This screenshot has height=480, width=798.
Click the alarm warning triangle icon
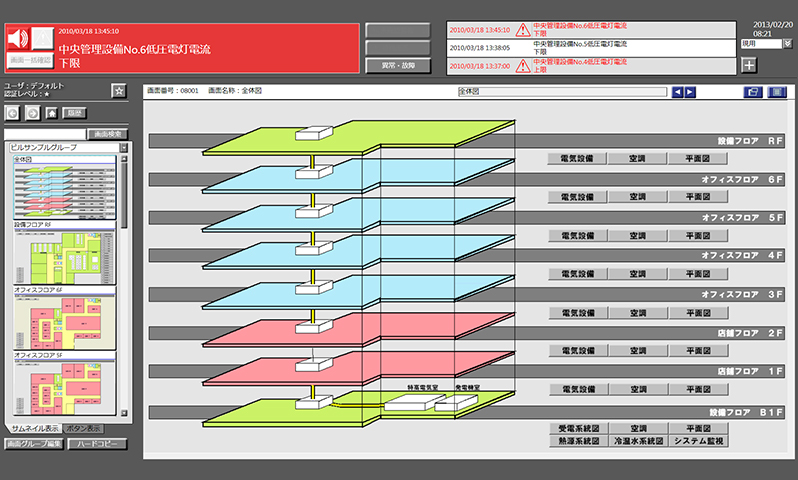(521, 30)
